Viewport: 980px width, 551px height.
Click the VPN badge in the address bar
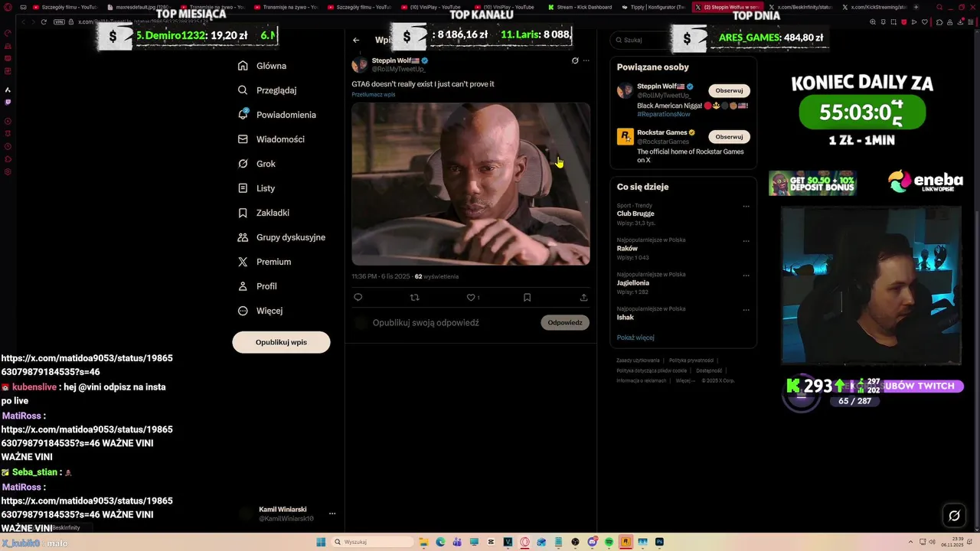point(59,21)
